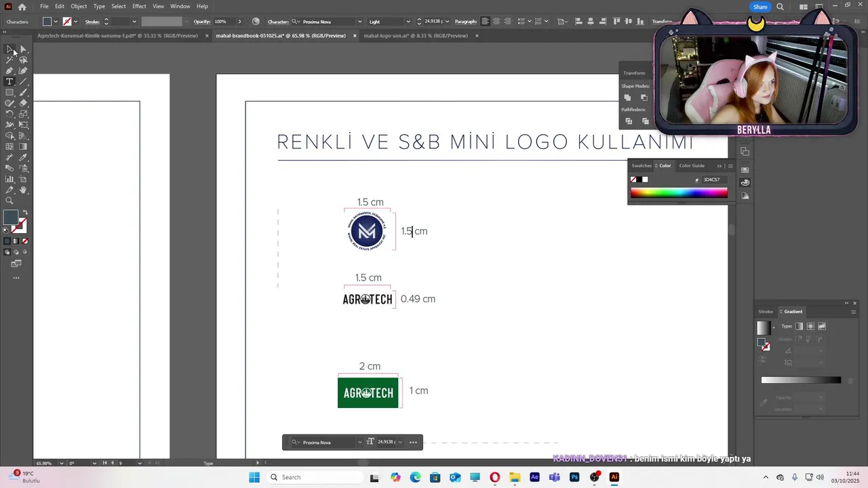
Task: Select the Line Segment tool
Action: click(x=23, y=82)
